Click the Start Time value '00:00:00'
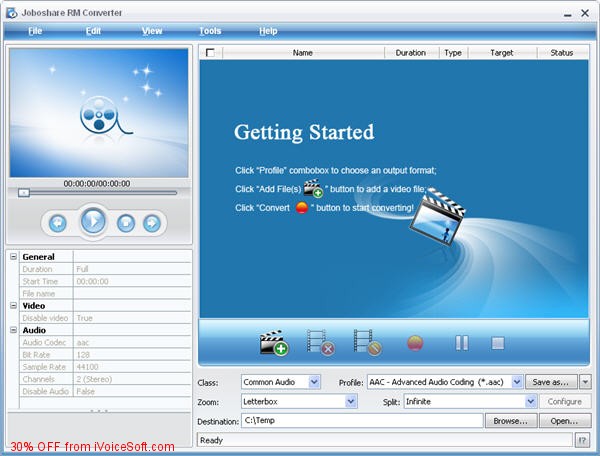The image size is (600, 456). coord(132,281)
